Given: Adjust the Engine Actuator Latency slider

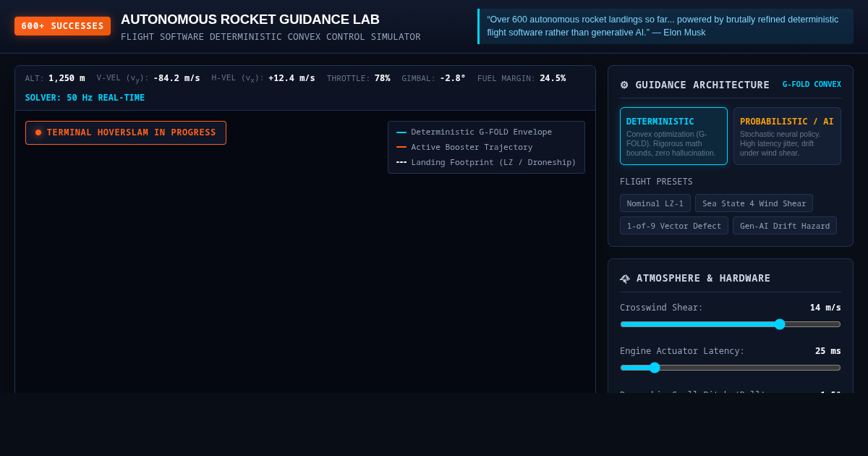Looking at the screenshot, I should (731, 368).
